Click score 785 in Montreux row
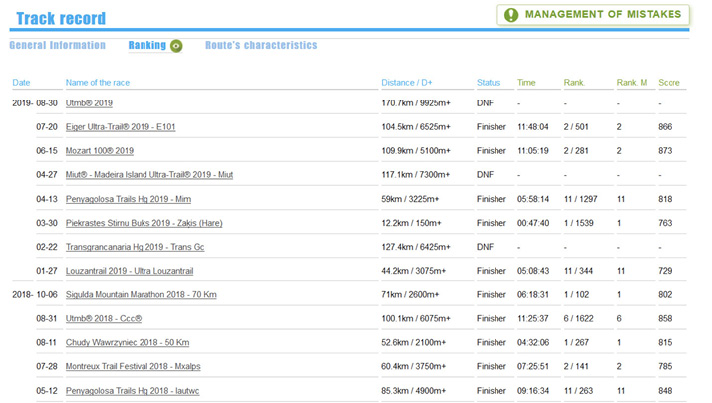This screenshot has width=712, height=403. point(665,366)
